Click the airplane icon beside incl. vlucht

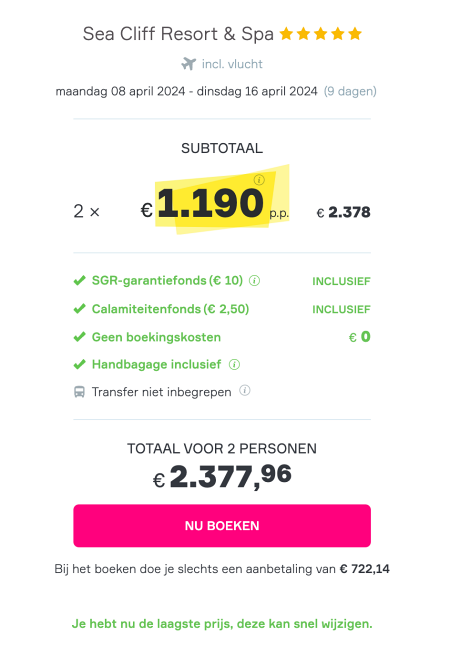coord(189,64)
